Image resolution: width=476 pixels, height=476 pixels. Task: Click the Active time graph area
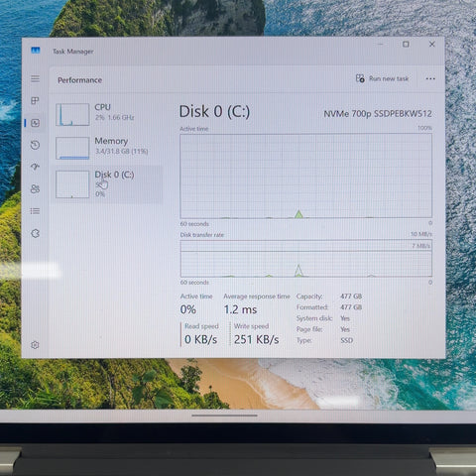pyautogui.click(x=305, y=176)
